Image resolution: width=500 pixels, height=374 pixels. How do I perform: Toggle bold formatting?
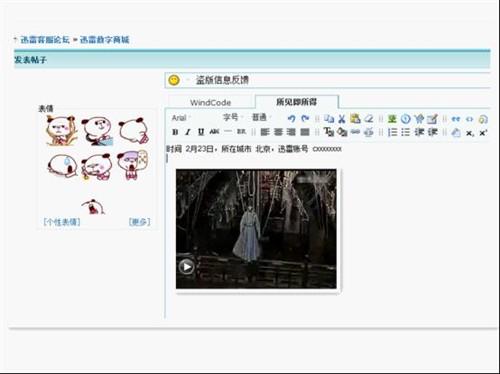click(x=175, y=132)
